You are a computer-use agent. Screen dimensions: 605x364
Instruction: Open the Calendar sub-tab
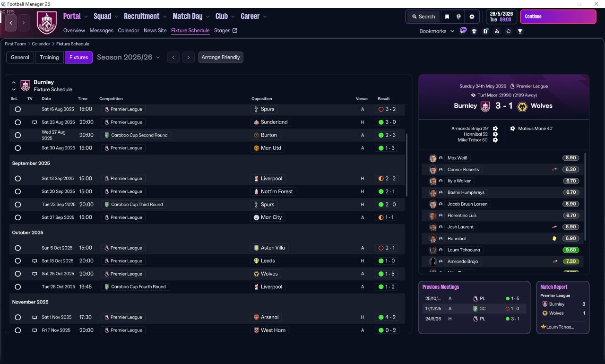129,31
